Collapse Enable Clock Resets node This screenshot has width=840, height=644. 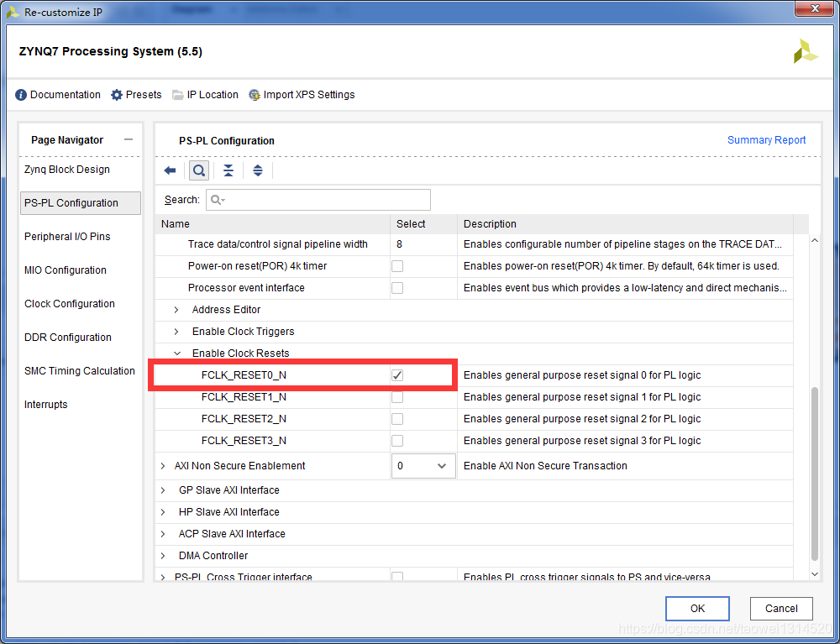tap(176, 353)
